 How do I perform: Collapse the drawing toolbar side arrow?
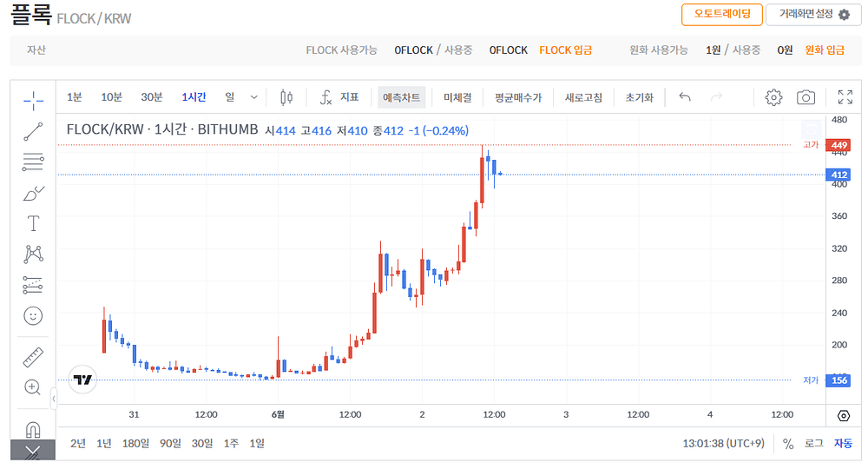click(54, 398)
